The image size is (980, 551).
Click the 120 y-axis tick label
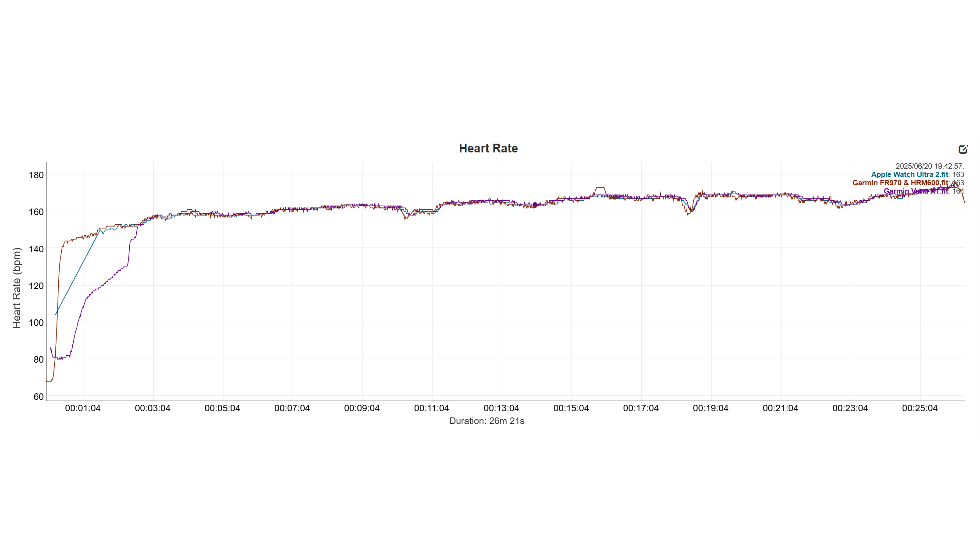pos(36,286)
